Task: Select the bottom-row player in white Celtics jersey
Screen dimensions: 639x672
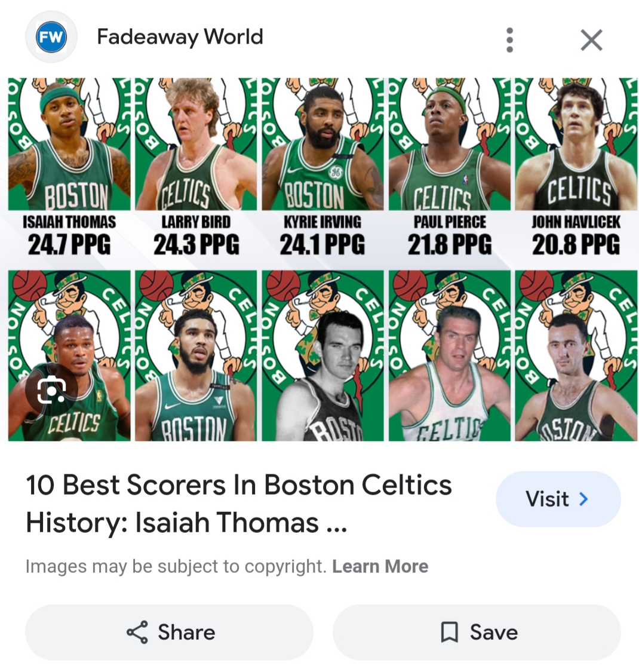Action: [449, 355]
